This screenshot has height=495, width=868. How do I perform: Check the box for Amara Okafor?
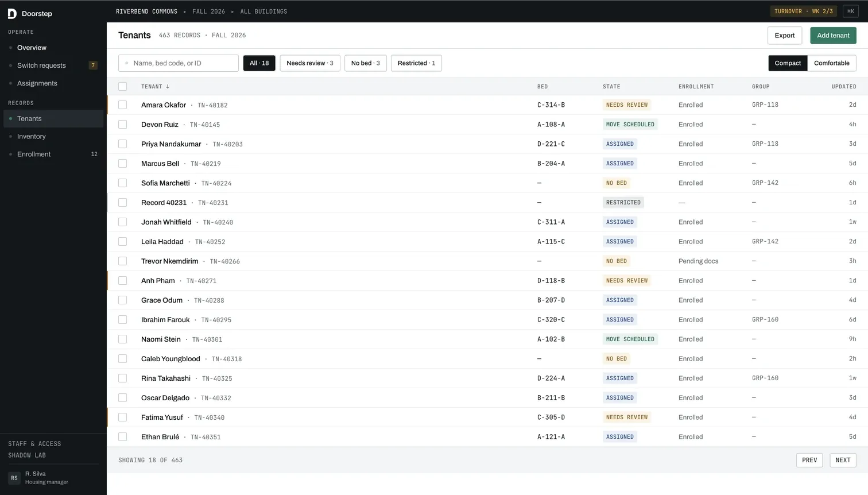[122, 105]
